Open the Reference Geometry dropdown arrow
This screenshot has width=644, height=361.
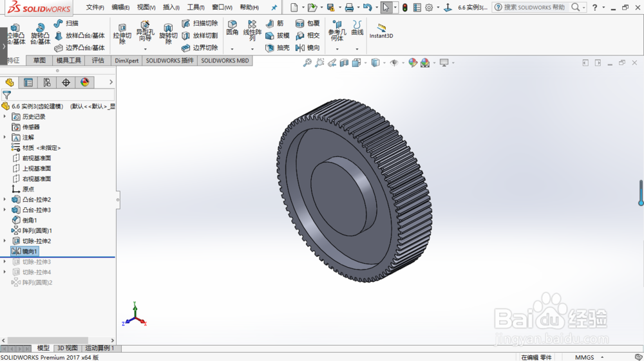[337, 49]
